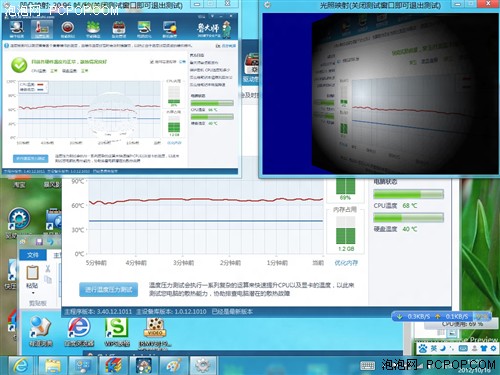Click the blue stress test button in small Ludashi window
The height and width of the screenshot is (375, 500).
tap(30, 158)
